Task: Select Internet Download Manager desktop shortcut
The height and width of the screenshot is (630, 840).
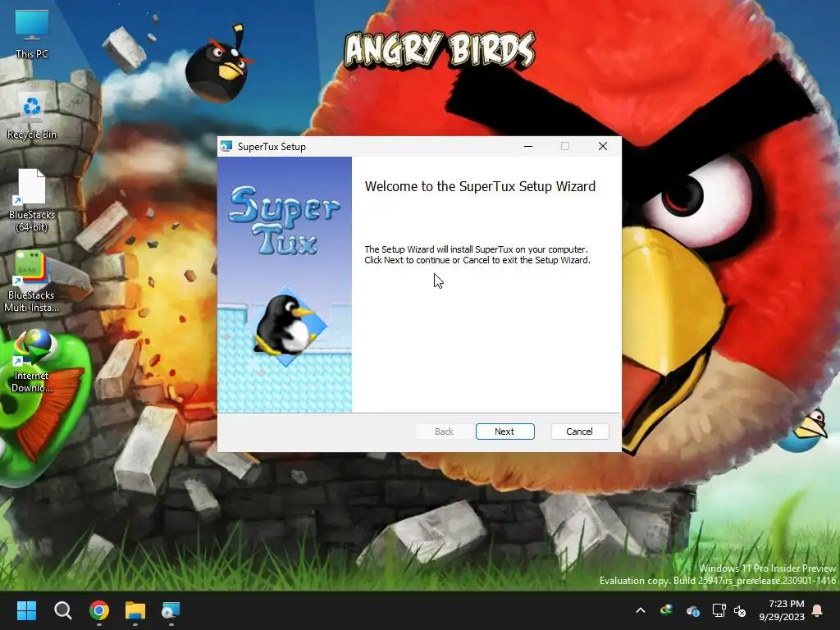Action: point(32,362)
